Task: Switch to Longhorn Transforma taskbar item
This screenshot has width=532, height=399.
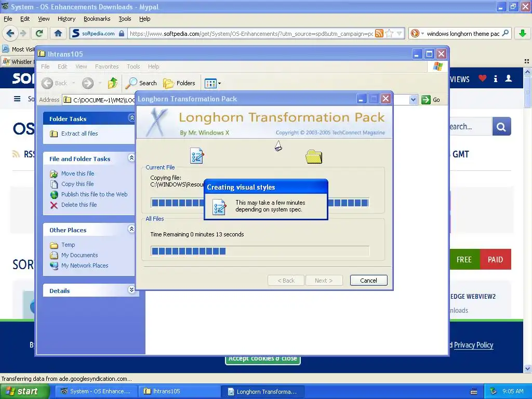Action: (262, 392)
